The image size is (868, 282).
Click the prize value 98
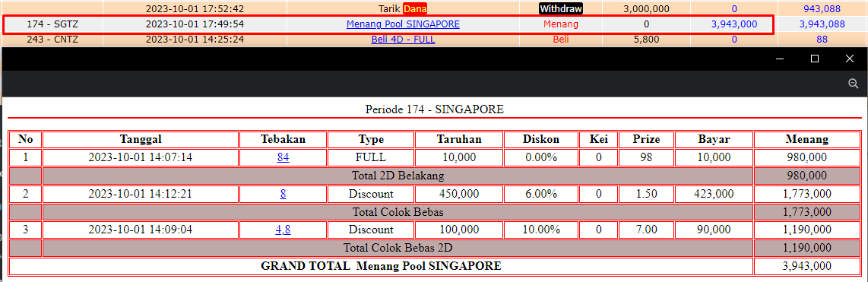point(647,157)
